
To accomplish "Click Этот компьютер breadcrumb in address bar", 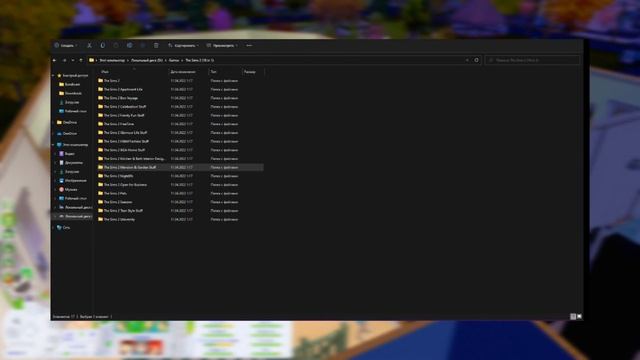I will pos(113,60).
